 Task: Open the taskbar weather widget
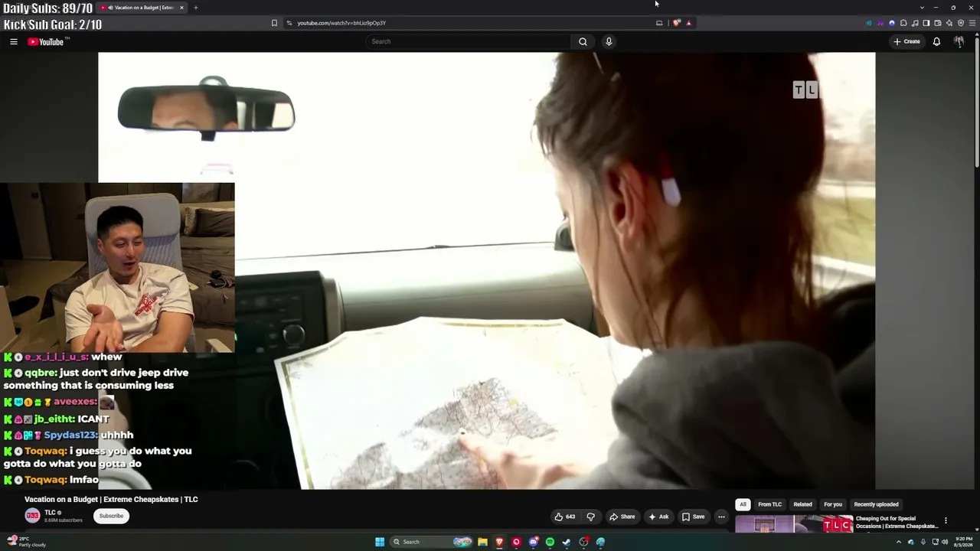coord(26,542)
